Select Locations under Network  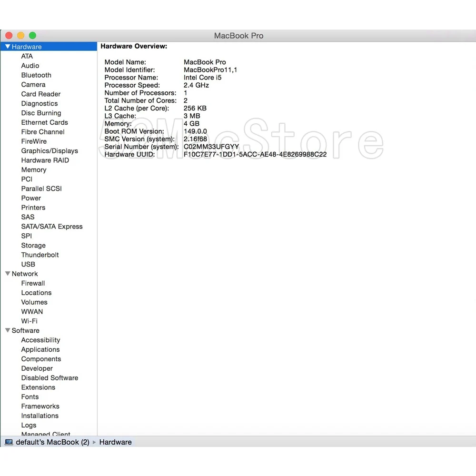[x=36, y=293]
